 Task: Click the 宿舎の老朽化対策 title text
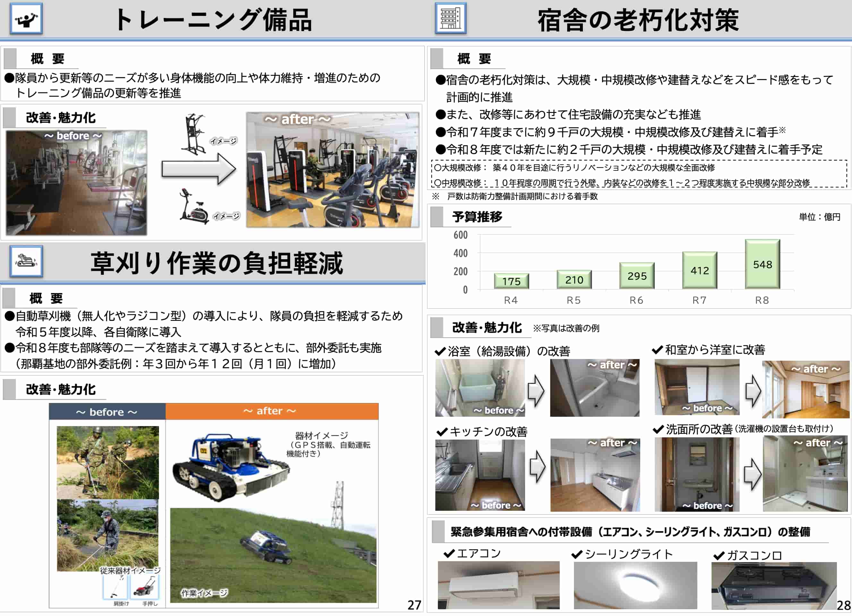pyautogui.click(x=638, y=20)
